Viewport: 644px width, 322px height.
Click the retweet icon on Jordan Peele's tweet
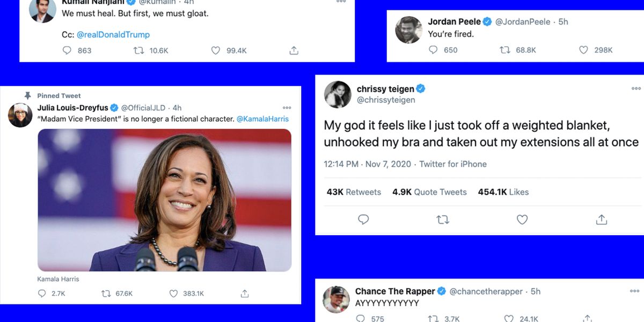tap(504, 49)
